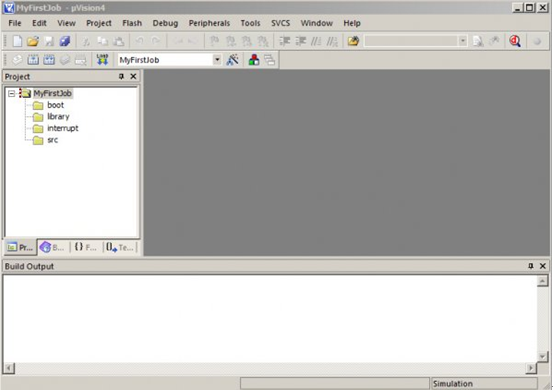Start the debug session with the magnifier icon
This screenshot has width=553, height=390.
click(515, 41)
